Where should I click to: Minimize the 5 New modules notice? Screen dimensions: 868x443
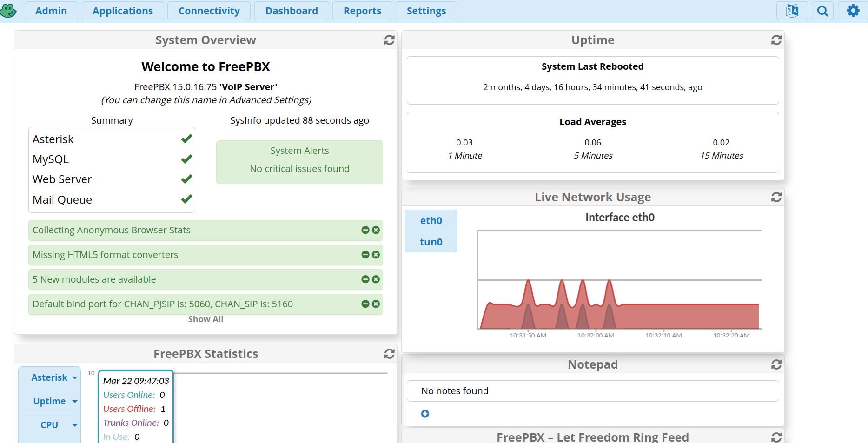[365, 279]
